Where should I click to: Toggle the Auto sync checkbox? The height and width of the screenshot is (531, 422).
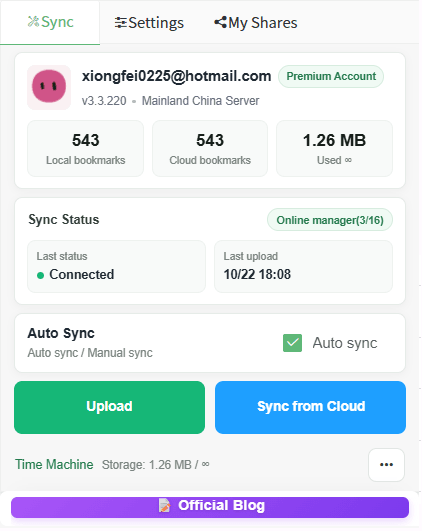(x=292, y=343)
